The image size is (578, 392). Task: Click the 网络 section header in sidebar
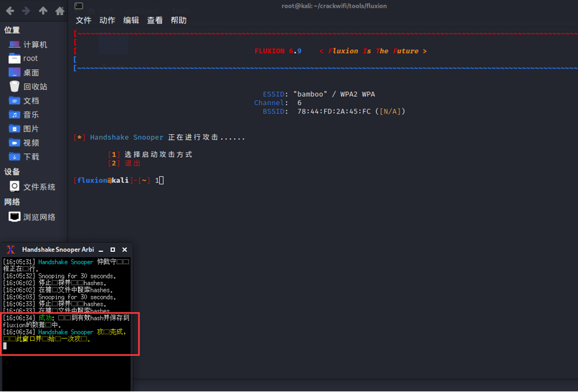pos(12,202)
